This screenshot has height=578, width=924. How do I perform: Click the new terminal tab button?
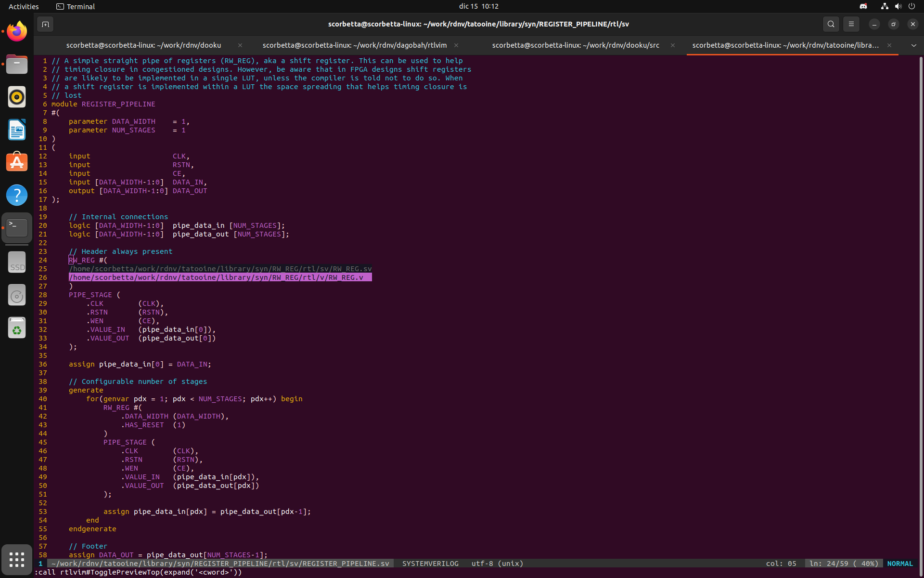coord(45,24)
